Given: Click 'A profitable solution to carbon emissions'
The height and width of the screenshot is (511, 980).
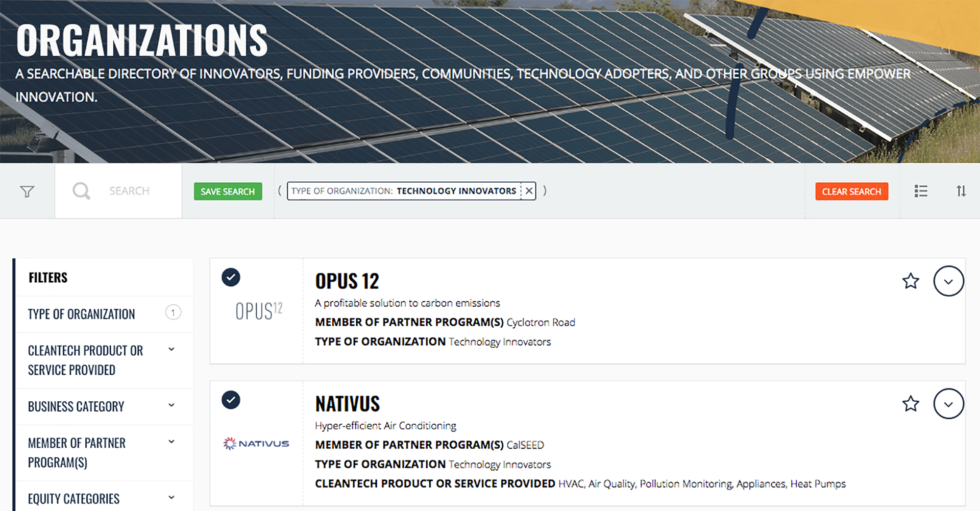Looking at the screenshot, I should click(x=407, y=303).
